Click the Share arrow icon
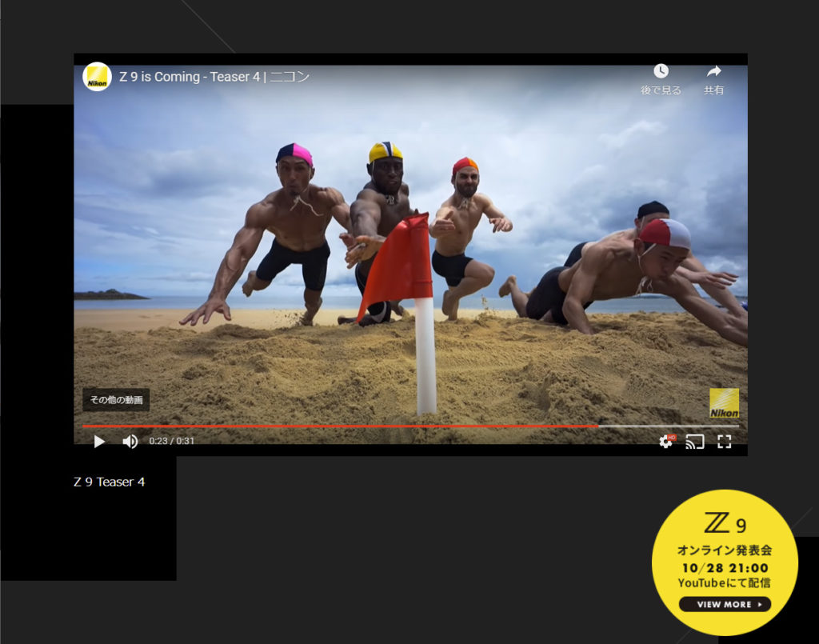 713,71
